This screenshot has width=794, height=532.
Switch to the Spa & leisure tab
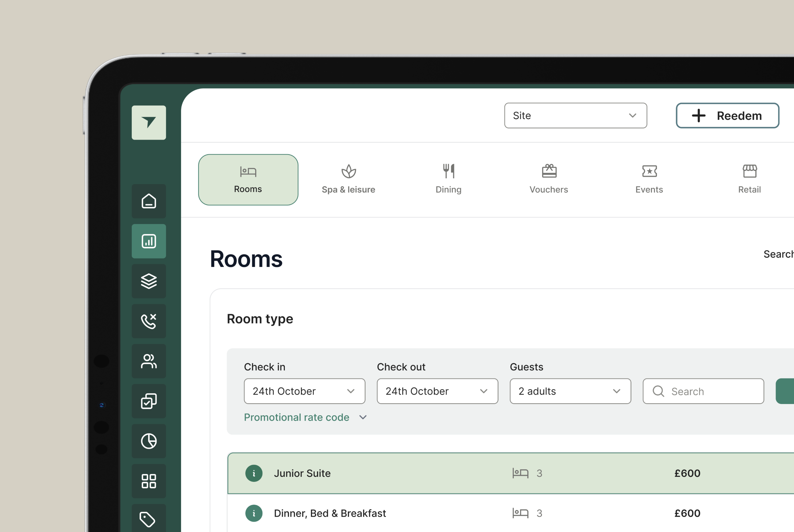click(x=348, y=179)
